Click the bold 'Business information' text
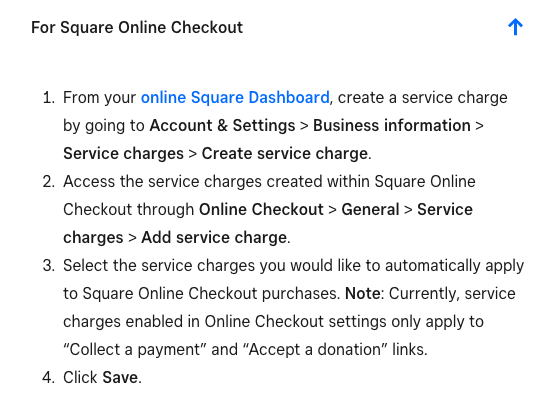Screen dimensions: 539x417 (x=392, y=125)
